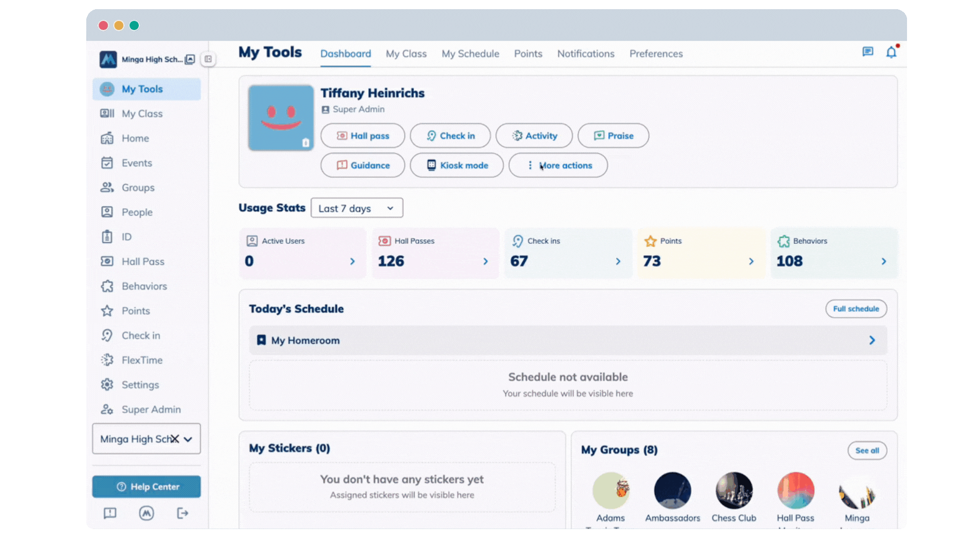Expand the My Homeroom row chevron
The image size is (980, 551).
[872, 340]
